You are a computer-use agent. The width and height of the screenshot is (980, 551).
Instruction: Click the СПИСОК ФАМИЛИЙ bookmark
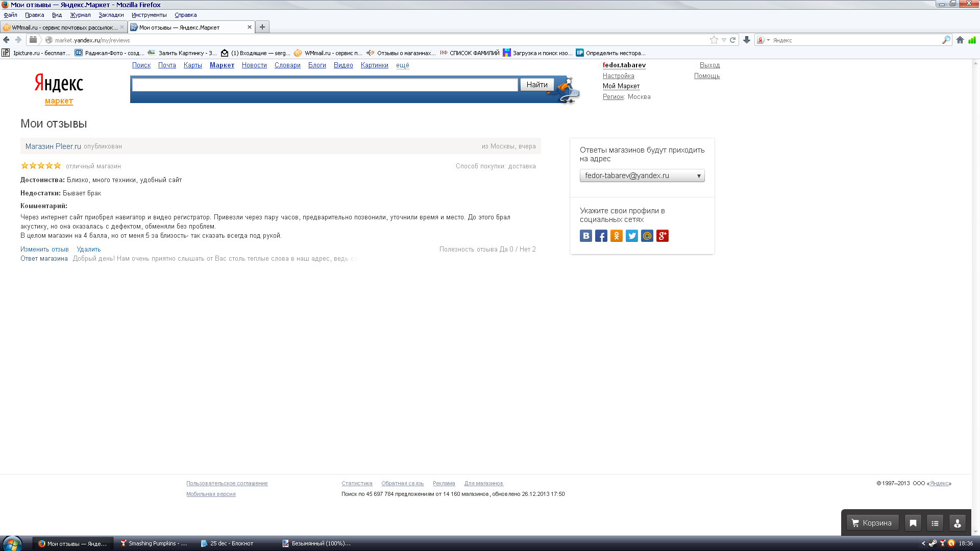coord(470,53)
